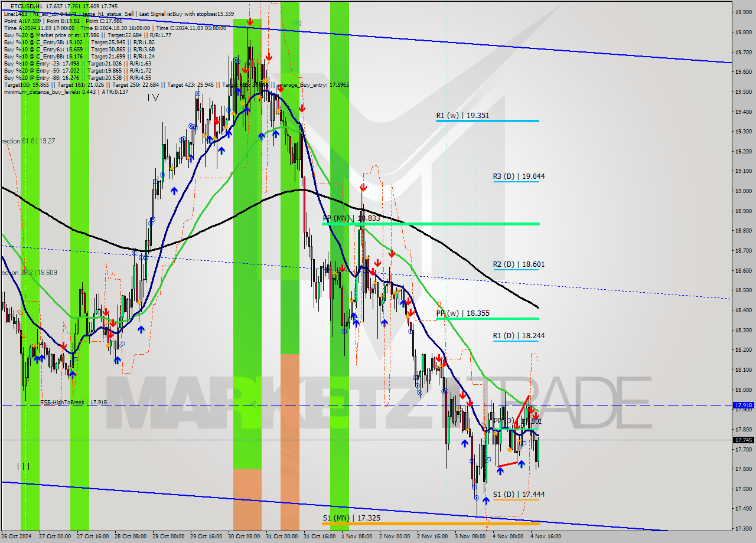Select the 'I I I' wave label
Viewport: 756px width, 543px height.
click(x=23, y=466)
